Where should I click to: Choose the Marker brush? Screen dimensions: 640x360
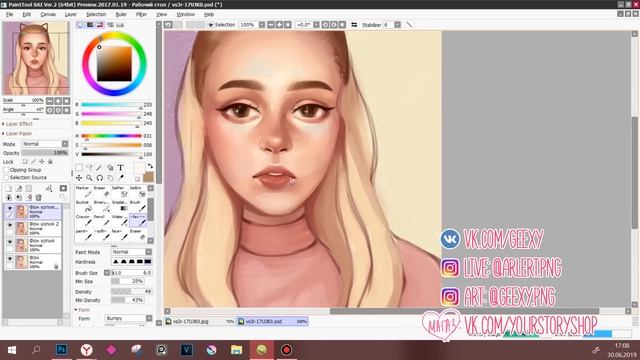pos(84,191)
